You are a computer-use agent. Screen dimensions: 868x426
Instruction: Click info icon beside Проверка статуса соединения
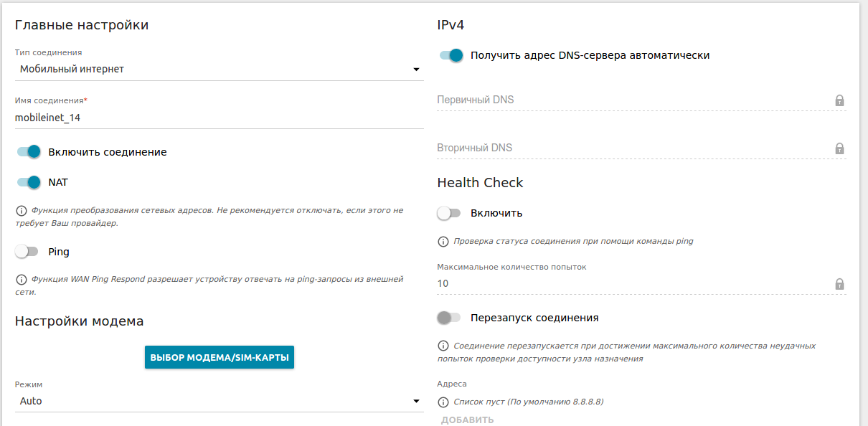[x=443, y=242]
